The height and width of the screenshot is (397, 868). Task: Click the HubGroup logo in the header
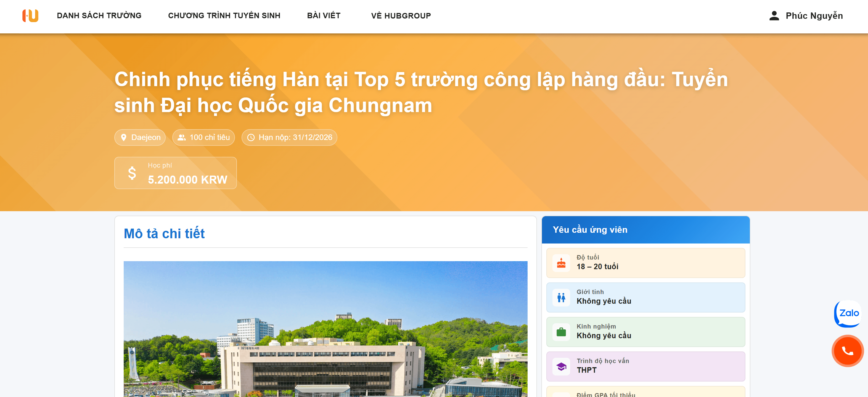pyautogui.click(x=31, y=15)
